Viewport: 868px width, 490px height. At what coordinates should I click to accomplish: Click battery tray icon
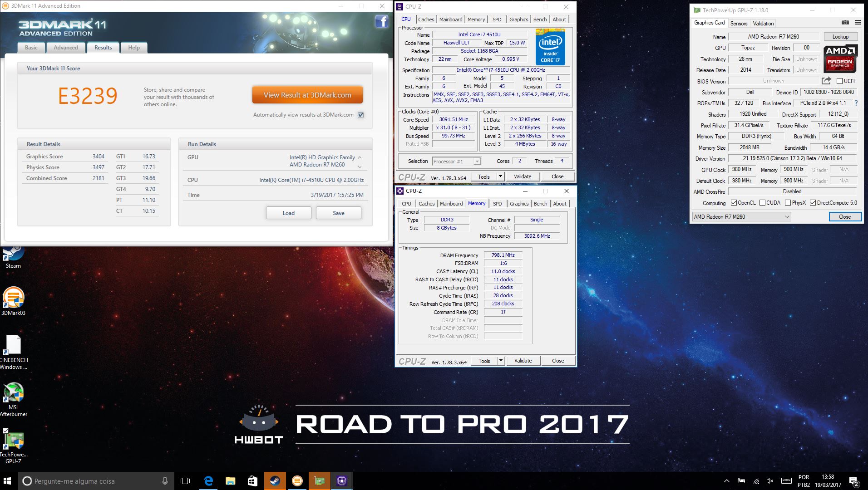[741, 481]
